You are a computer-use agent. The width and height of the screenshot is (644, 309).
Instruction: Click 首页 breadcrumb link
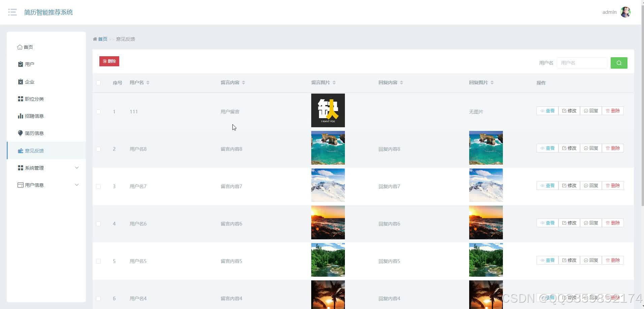click(103, 39)
